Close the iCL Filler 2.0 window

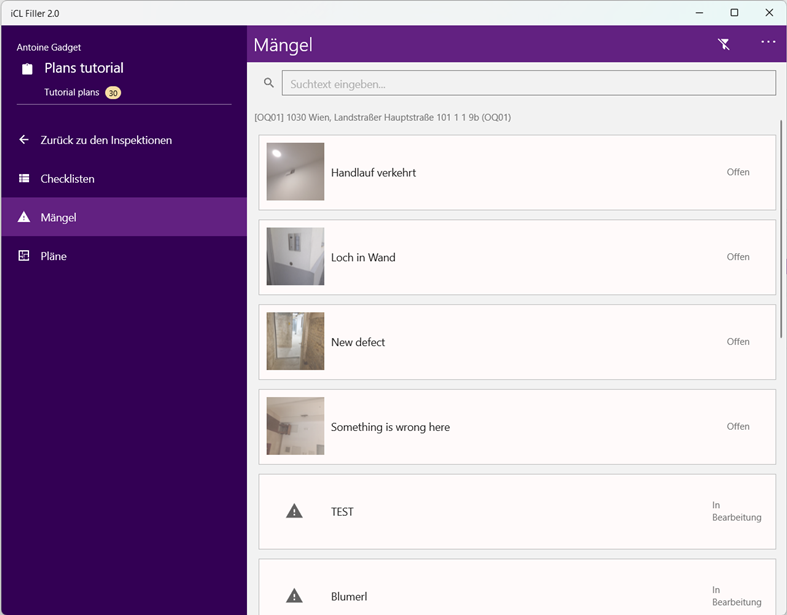pos(769,13)
